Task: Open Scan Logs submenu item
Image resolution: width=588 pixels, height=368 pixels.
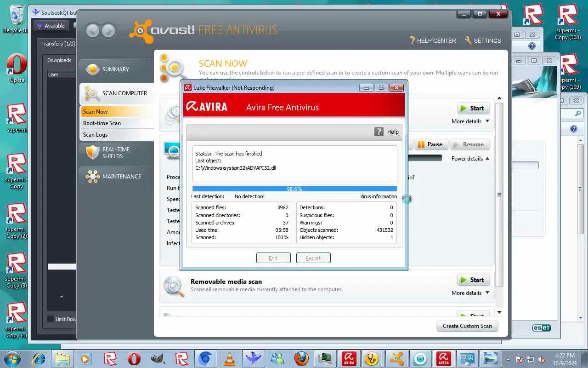Action: tap(117, 135)
